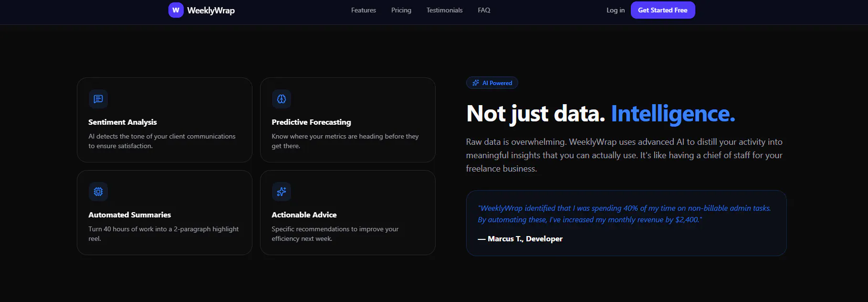Click the Automated Summaries chip icon

tap(98, 192)
